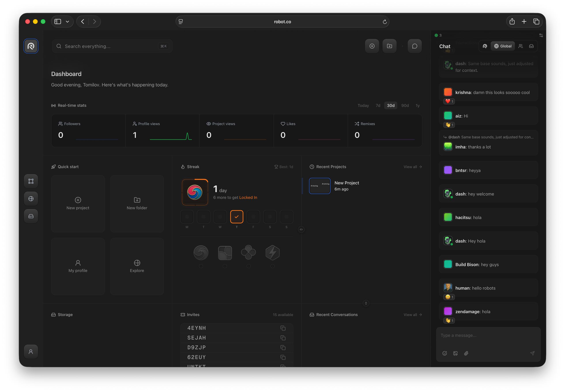The height and width of the screenshot is (392, 565).
Task: Copy invite code D9ZJP
Action: point(283,348)
